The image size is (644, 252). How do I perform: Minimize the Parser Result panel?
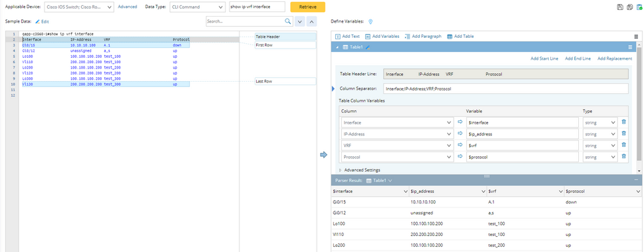click(636, 180)
